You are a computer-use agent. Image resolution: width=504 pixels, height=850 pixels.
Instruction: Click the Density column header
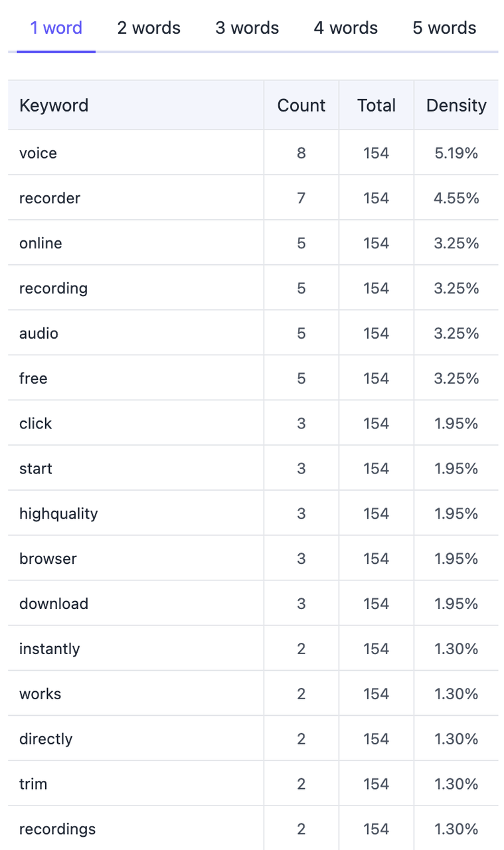(x=456, y=106)
